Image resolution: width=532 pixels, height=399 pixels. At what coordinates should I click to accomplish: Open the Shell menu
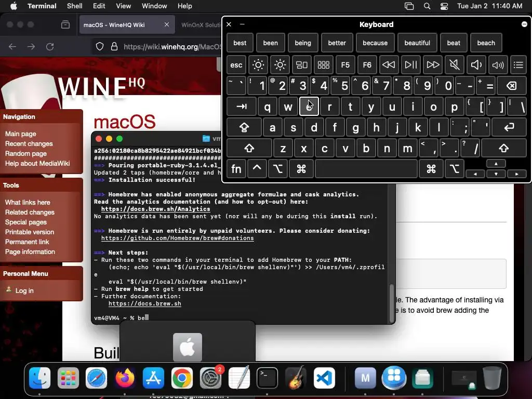75,6
